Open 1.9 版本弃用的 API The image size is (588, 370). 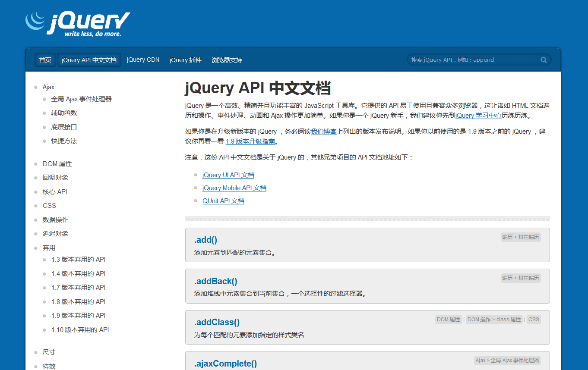[x=78, y=316]
